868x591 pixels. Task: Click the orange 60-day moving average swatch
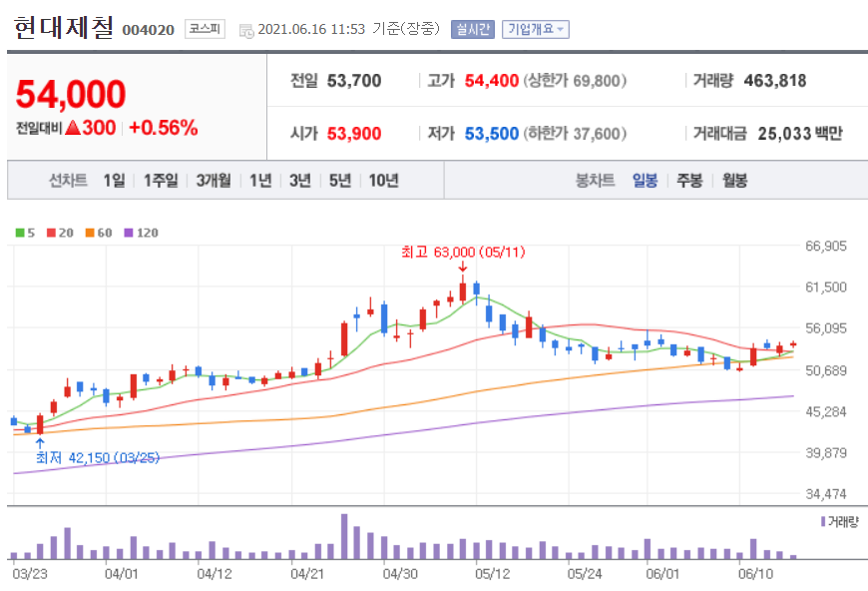(x=90, y=233)
